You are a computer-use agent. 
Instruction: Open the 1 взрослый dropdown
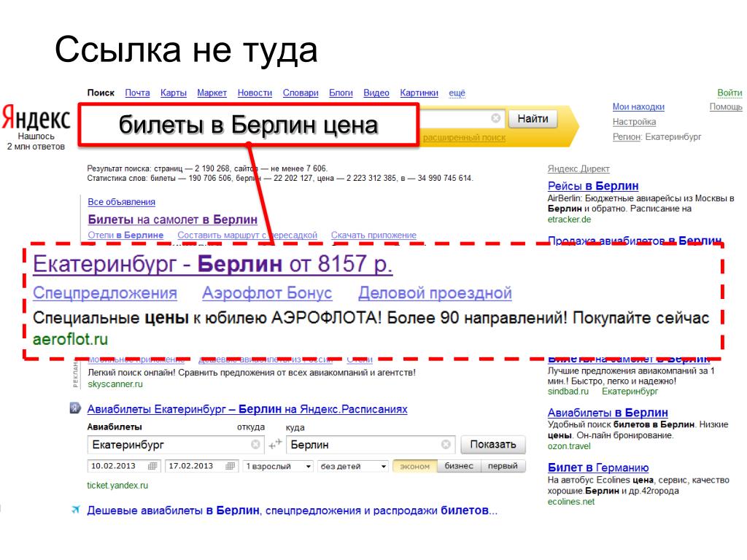(278, 466)
